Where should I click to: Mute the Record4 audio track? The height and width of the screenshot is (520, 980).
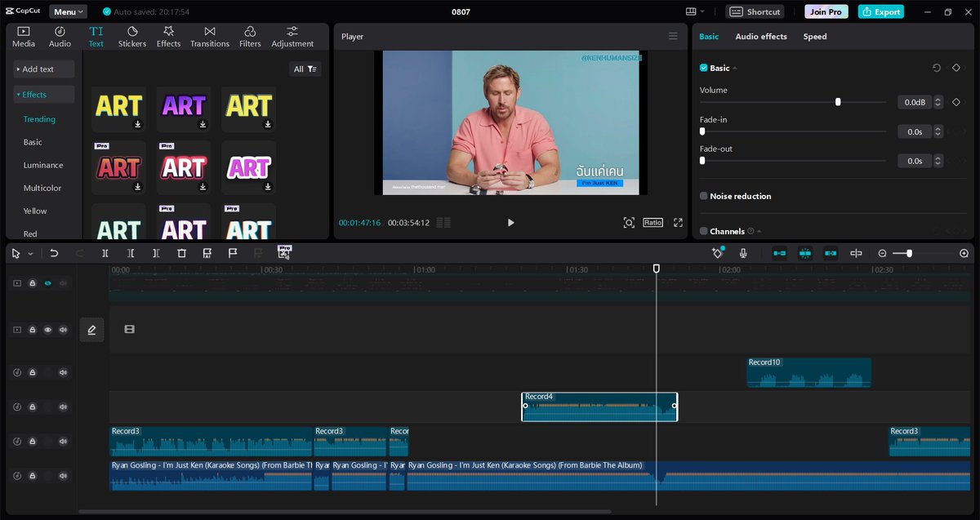coord(63,407)
